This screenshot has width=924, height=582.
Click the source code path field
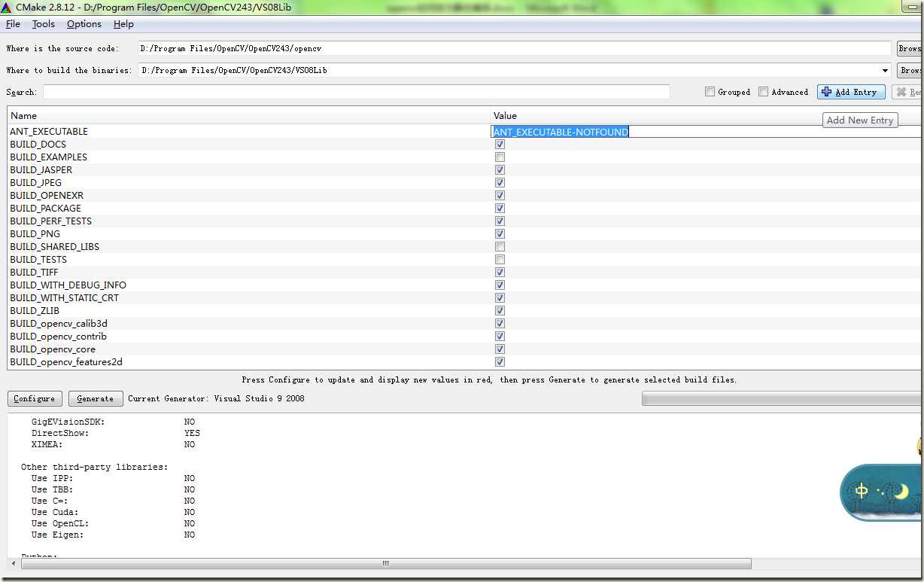(514, 48)
